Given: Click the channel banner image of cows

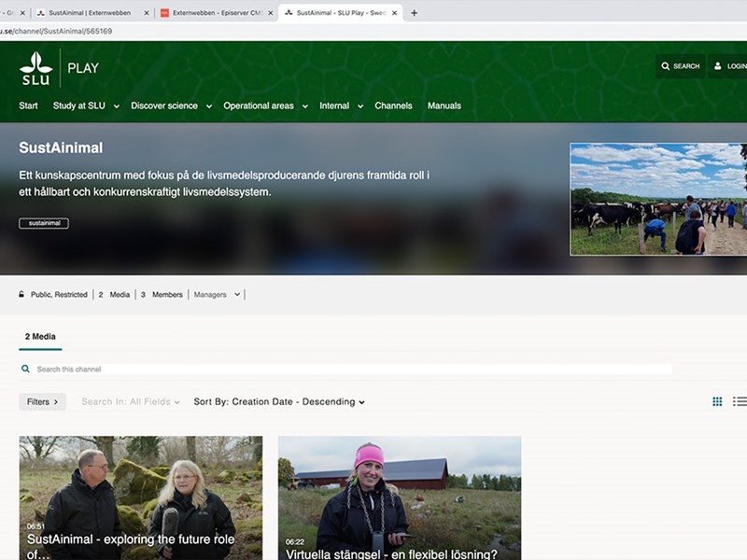Looking at the screenshot, I should (x=658, y=200).
